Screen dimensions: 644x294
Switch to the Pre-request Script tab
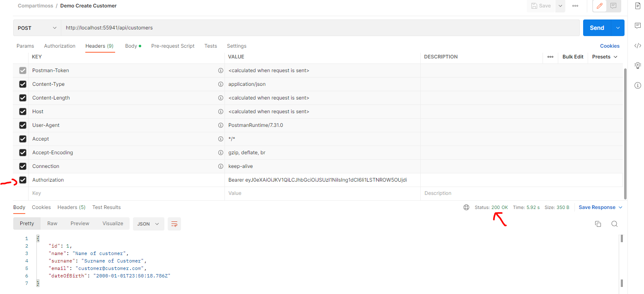173,46
